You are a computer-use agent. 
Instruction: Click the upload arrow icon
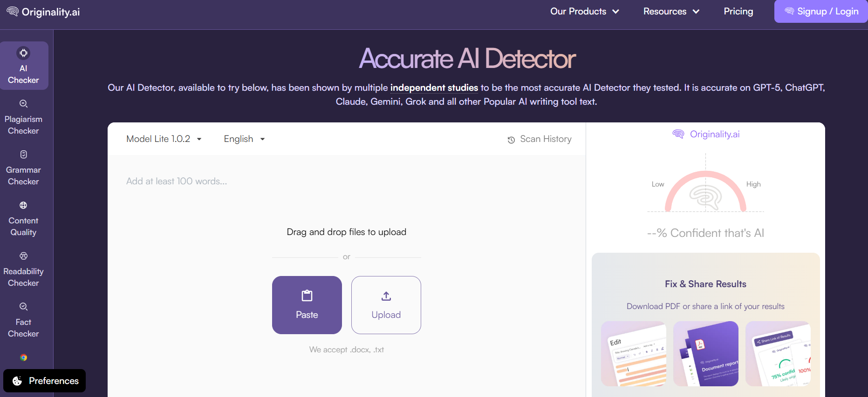point(386,296)
